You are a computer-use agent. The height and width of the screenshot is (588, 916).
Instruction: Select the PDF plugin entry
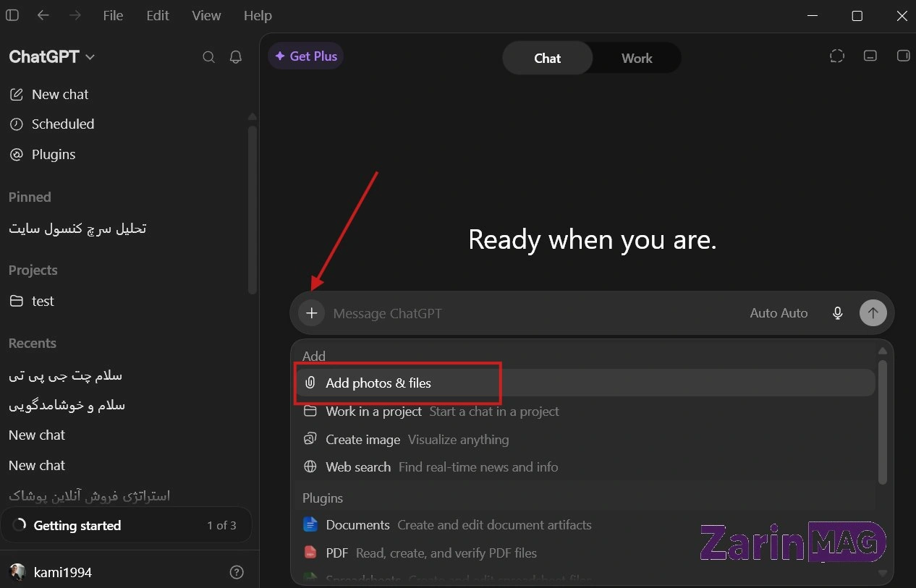[x=585, y=553]
